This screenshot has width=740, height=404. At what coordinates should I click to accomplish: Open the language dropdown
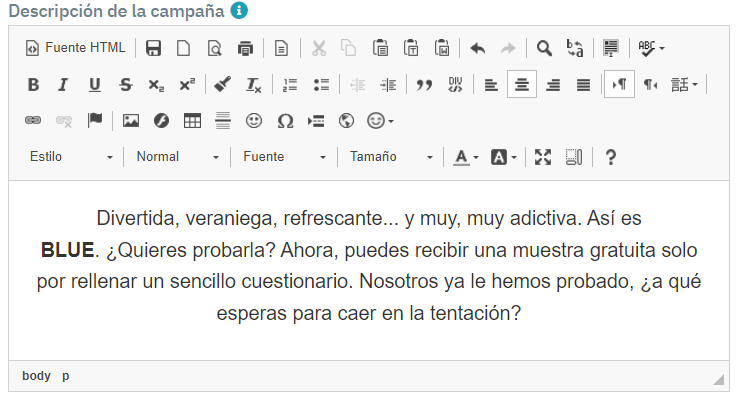tap(684, 85)
